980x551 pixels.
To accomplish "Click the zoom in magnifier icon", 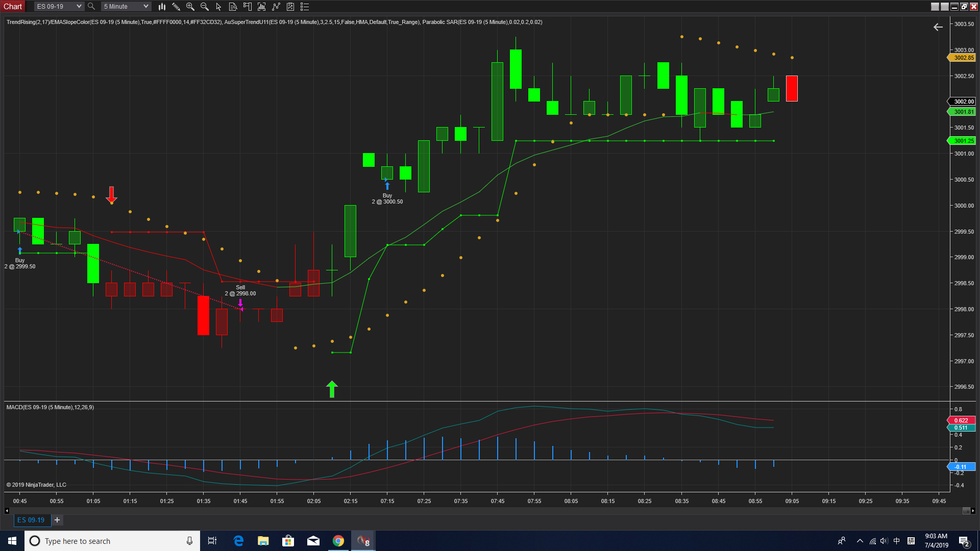I will tap(190, 7).
